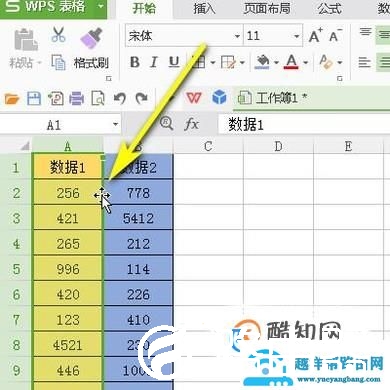Save workbook with the floppy icon
390x390 pixels.
(x=34, y=99)
